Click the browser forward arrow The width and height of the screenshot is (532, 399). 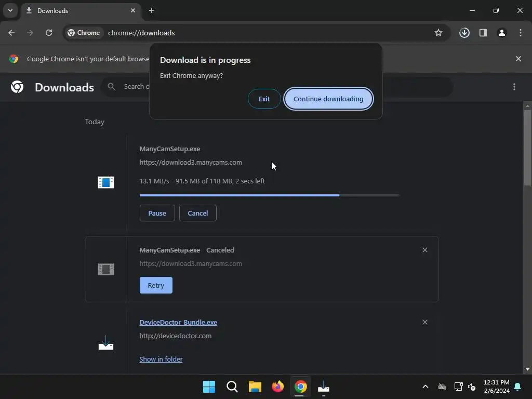[x=30, y=33]
